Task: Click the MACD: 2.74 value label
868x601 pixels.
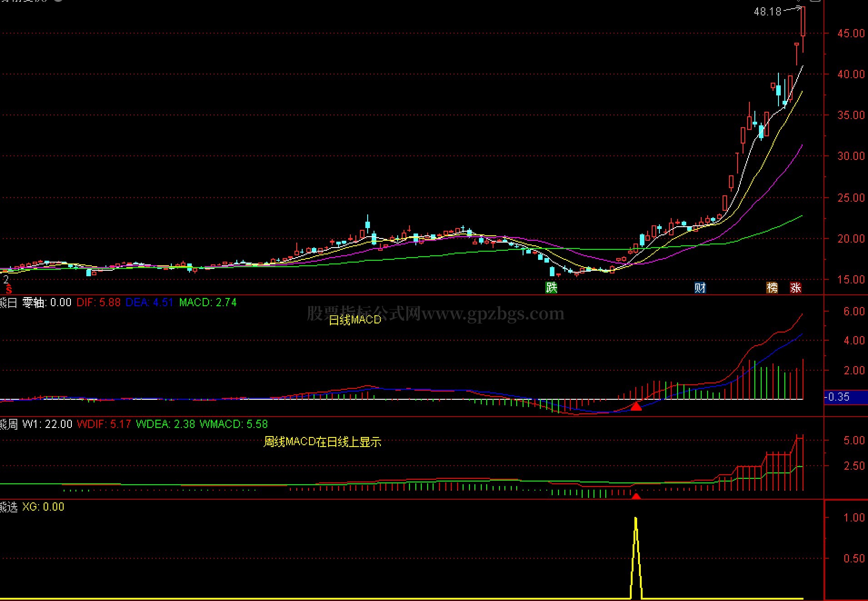Action: (208, 303)
